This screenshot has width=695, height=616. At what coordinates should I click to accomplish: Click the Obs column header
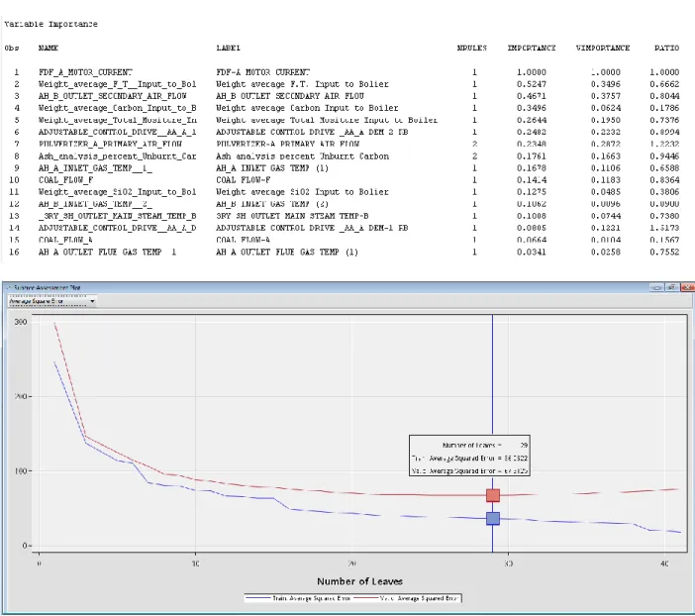click(12, 48)
